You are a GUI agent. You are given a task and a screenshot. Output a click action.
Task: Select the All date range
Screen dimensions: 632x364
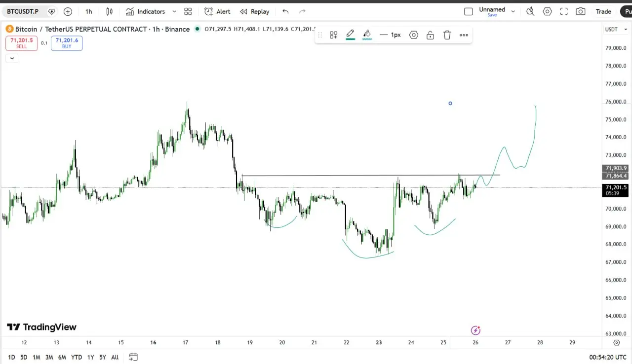(115, 357)
